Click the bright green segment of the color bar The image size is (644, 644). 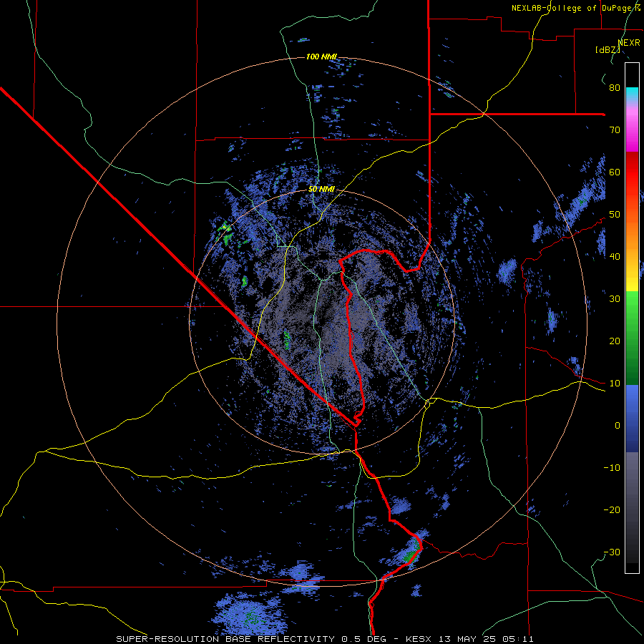coord(632,306)
